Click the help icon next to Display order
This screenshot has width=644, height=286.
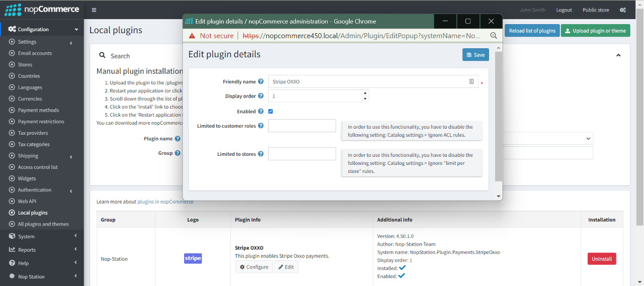coord(261,96)
